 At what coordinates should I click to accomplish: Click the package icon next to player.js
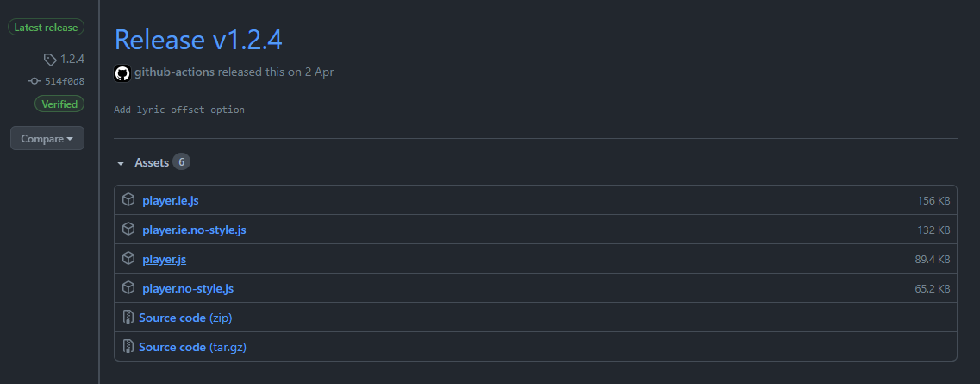128,259
